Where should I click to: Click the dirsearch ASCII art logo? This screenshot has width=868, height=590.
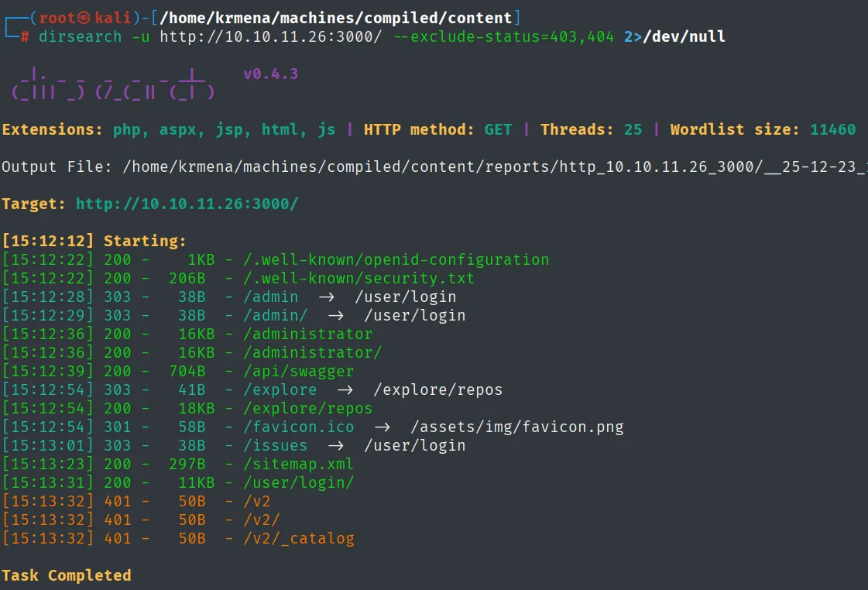point(114,83)
